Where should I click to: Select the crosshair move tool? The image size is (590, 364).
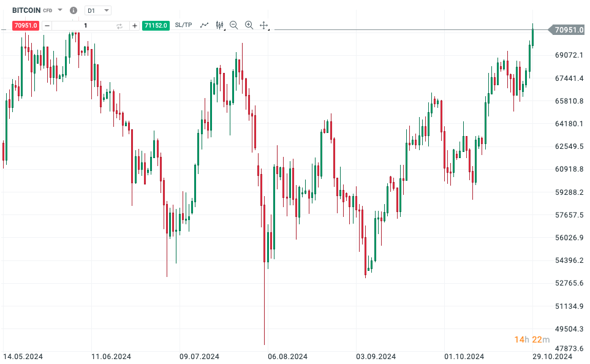(x=264, y=25)
